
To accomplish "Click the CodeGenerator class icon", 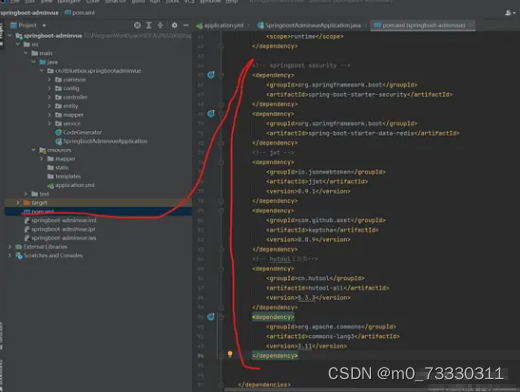I will [59, 132].
